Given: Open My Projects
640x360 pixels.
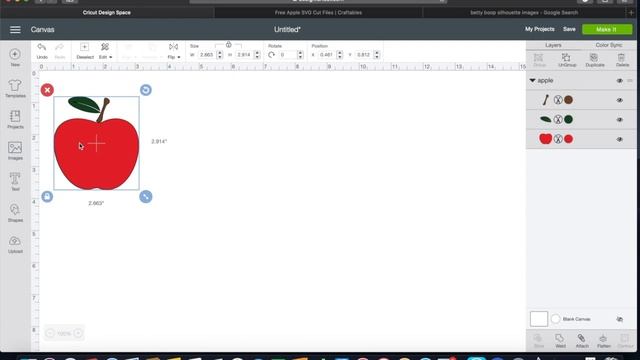Looking at the screenshot, I should click(x=540, y=29).
